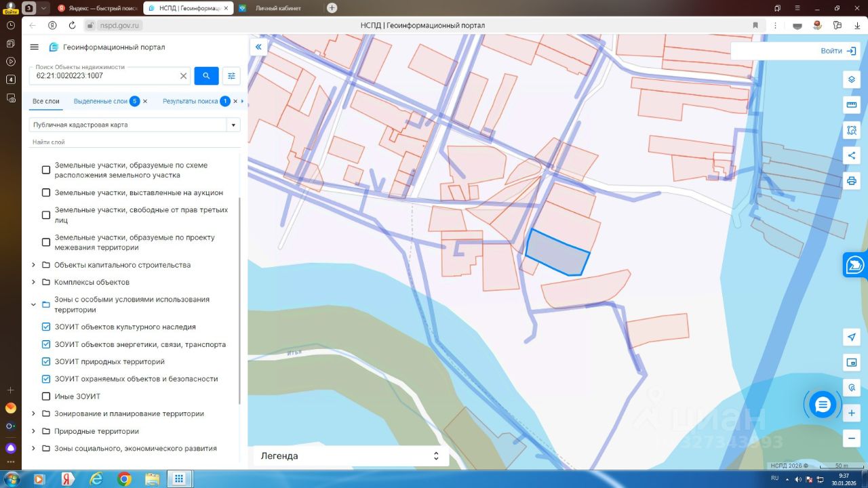Enable the Иные ЗОУИТ checkbox
The image size is (868, 488).
click(46, 396)
